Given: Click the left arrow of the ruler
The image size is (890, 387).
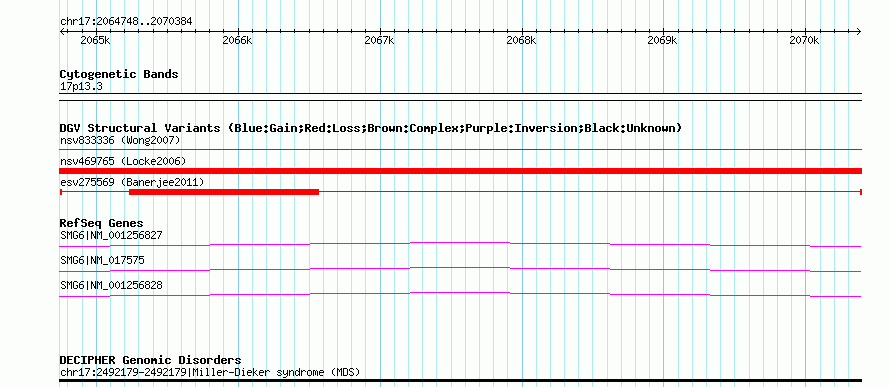Looking at the screenshot, I should [x=62, y=32].
